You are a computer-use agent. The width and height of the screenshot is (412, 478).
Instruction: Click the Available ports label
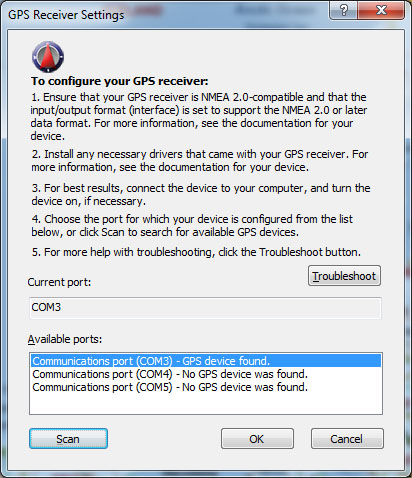(x=65, y=339)
